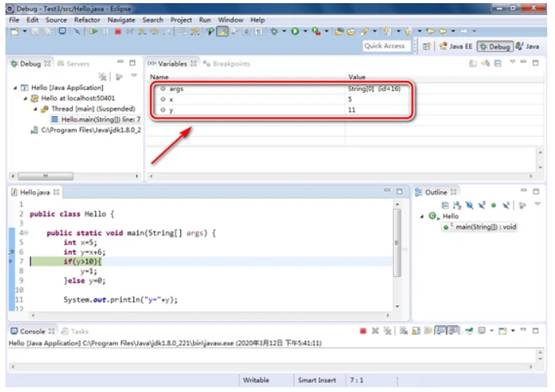Collapse the Thread [main] tree node
Screen dimensions: 555x392
(x=35, y=109)
